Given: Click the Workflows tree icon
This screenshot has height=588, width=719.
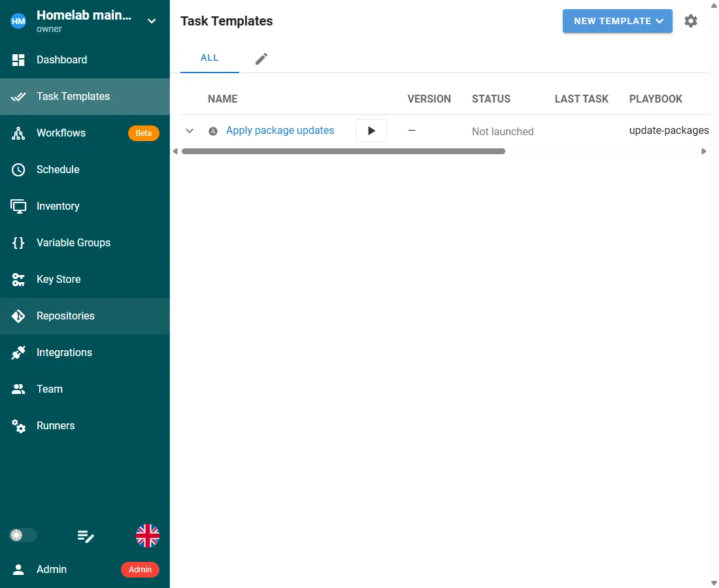Looking at the screenshot, I should point(18,133).
